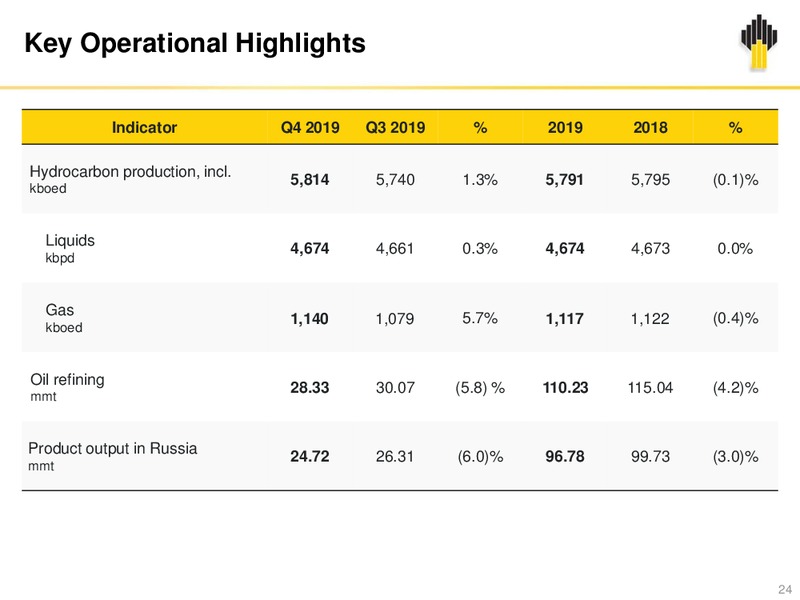
Task: Click the hydrocarbon annual change '(0.1)%'
Action: tap(736, 180)
